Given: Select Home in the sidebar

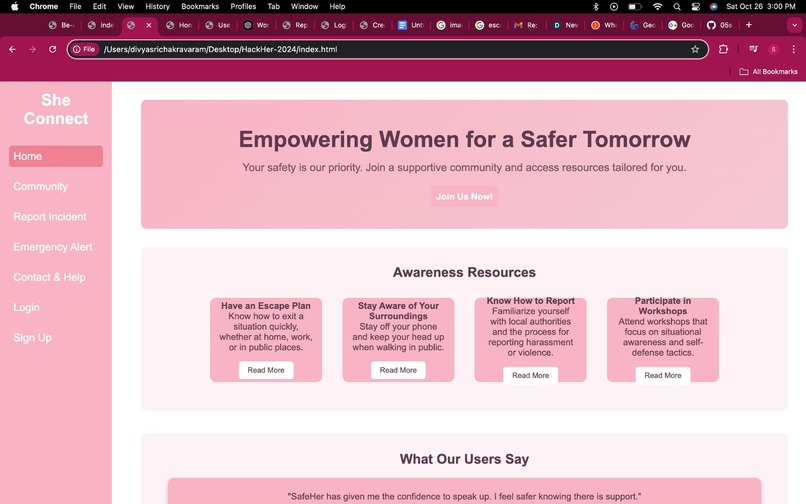Looking at the screenshot, I should tap(56, 156).
